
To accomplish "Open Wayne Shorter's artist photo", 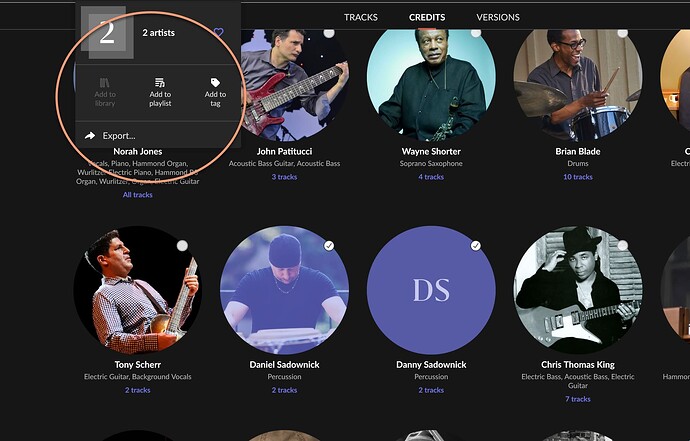I will pos(431,85).
